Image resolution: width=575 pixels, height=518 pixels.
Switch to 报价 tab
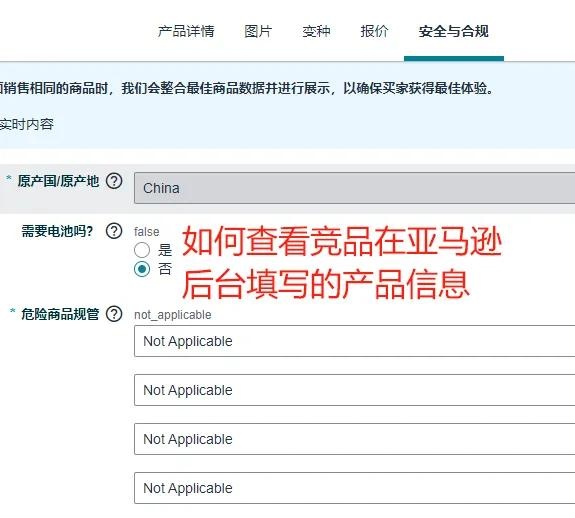coord(374,31)
